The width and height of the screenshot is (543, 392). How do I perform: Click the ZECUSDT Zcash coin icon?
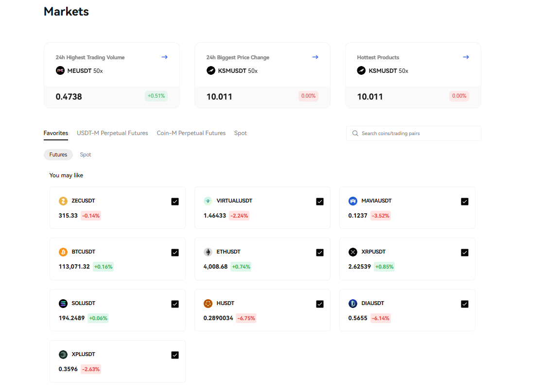63,201
